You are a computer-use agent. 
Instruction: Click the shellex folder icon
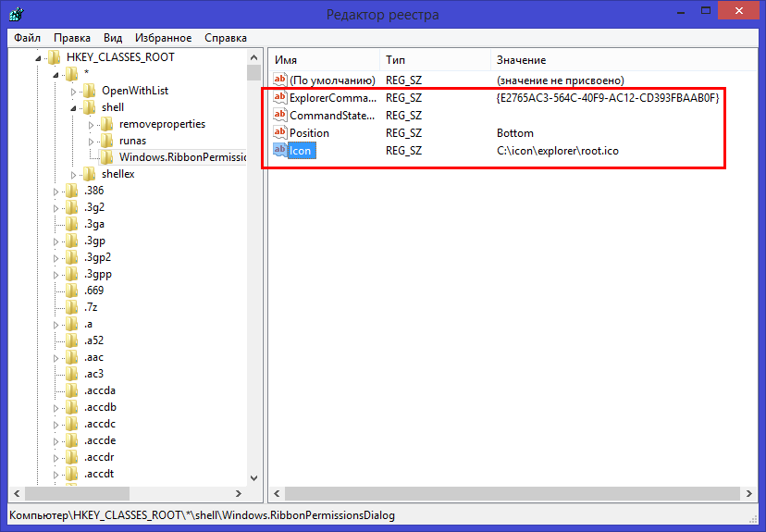(x=90, y=173)
